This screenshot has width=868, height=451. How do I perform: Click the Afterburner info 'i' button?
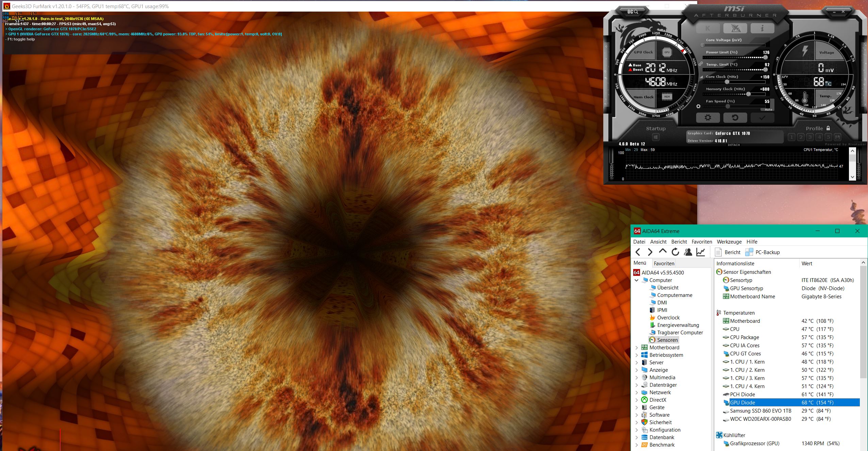[x=762, y=28]
